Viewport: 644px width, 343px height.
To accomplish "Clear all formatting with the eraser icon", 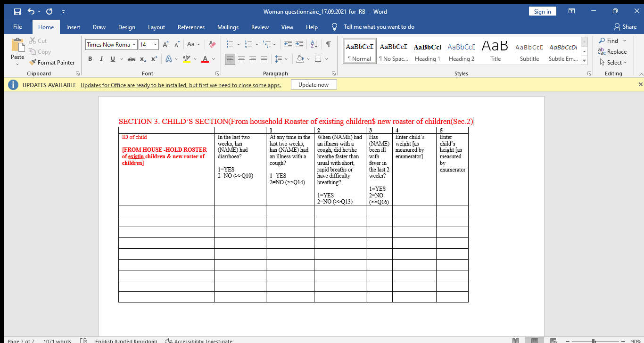I will click(212, 44).
